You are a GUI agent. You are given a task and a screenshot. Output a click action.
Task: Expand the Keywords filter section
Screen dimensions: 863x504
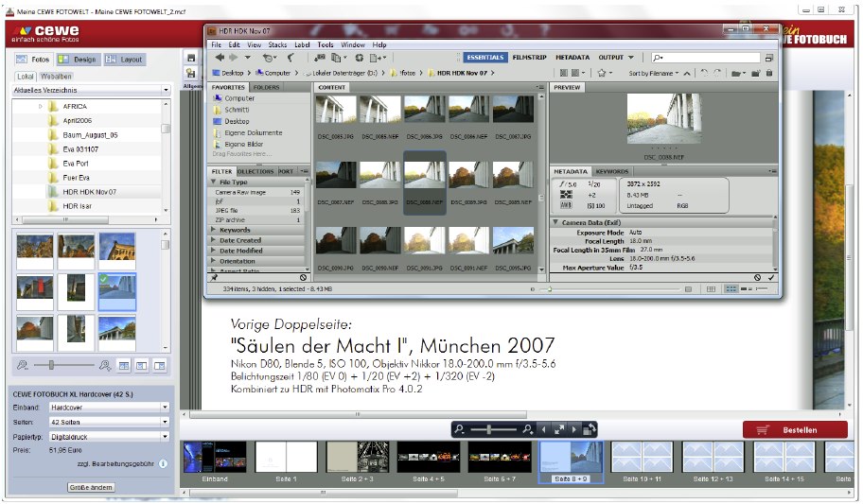coord(235,230)
